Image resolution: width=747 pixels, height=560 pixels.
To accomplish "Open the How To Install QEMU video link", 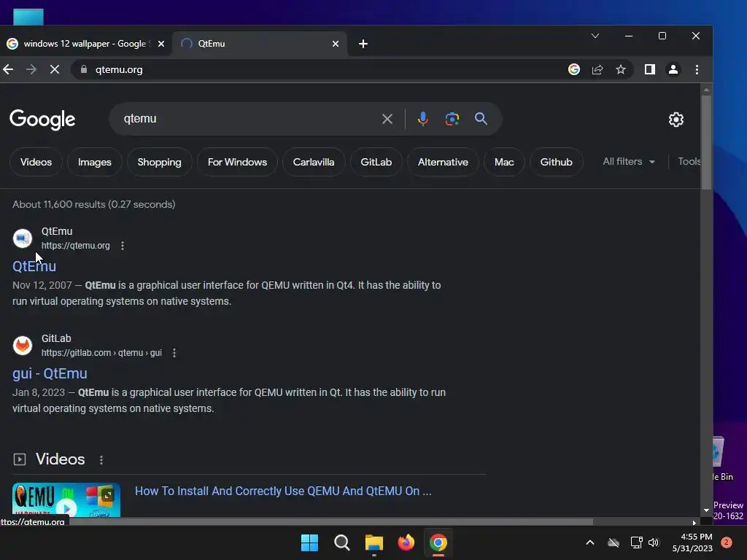I will pos(283,491).
